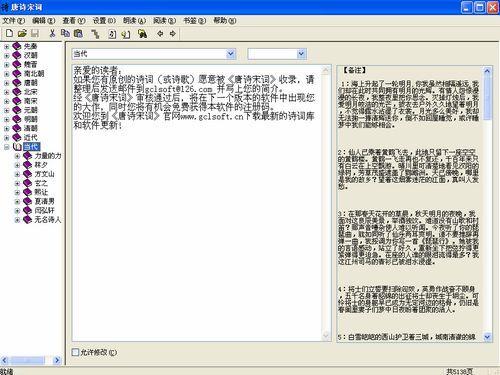
Task: Open the 书签(S) menu
Action: (195, 21)
